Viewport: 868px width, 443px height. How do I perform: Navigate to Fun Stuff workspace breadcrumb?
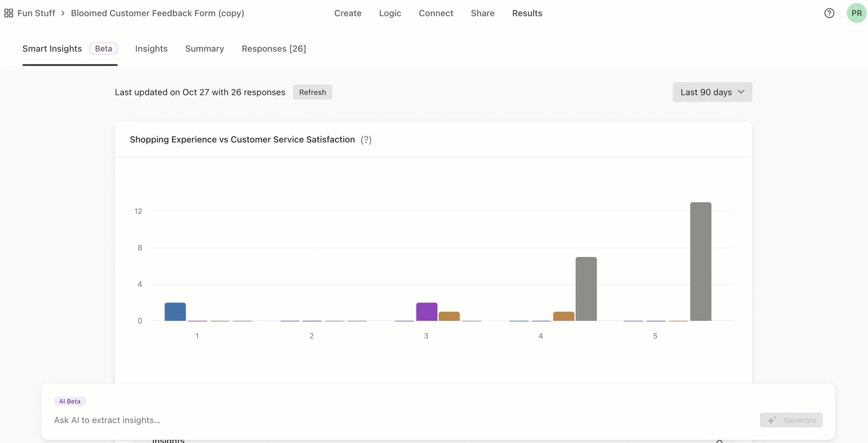pyautogui.click(x=36, y=13)
